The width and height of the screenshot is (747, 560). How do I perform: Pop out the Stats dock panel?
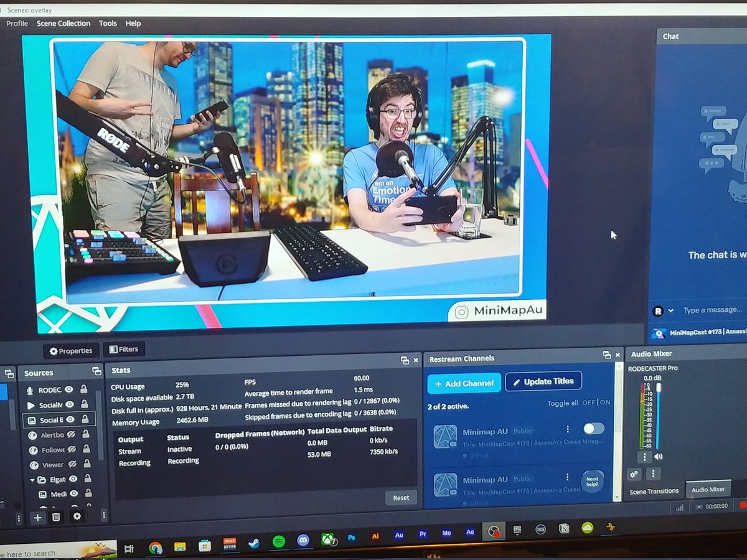pos(404,360)
